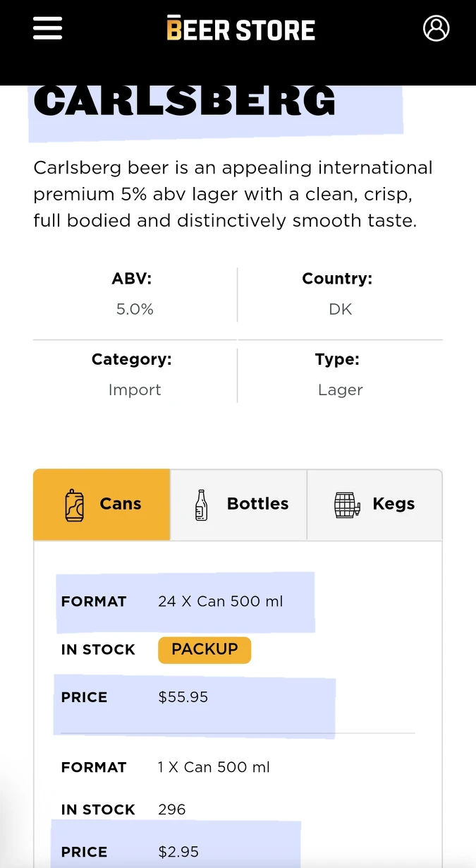Viewport: 476px width, 868px height.
Task: Click the keg barrel icon
Action: click(x=346, y=505)
